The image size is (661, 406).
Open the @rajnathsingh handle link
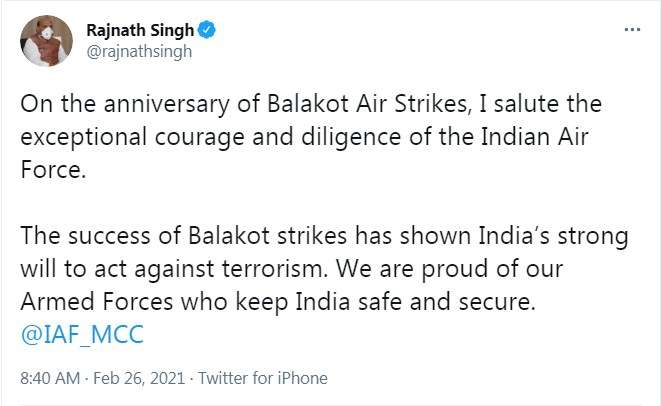[139, 52]
